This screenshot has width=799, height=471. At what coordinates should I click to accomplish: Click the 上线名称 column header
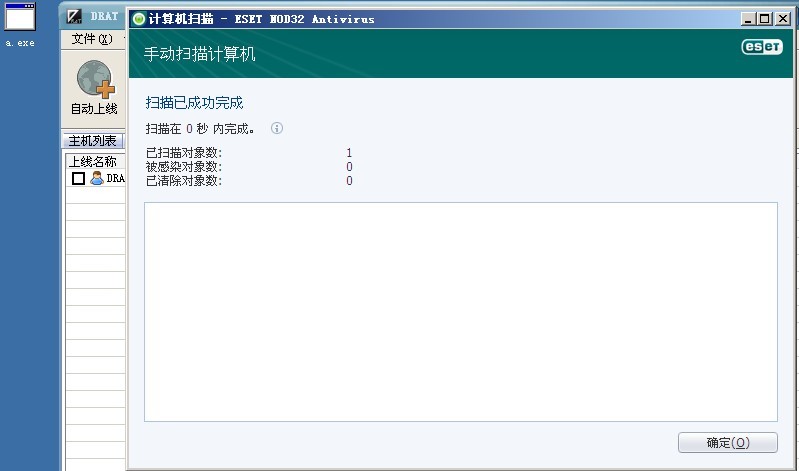pos(95,162)
